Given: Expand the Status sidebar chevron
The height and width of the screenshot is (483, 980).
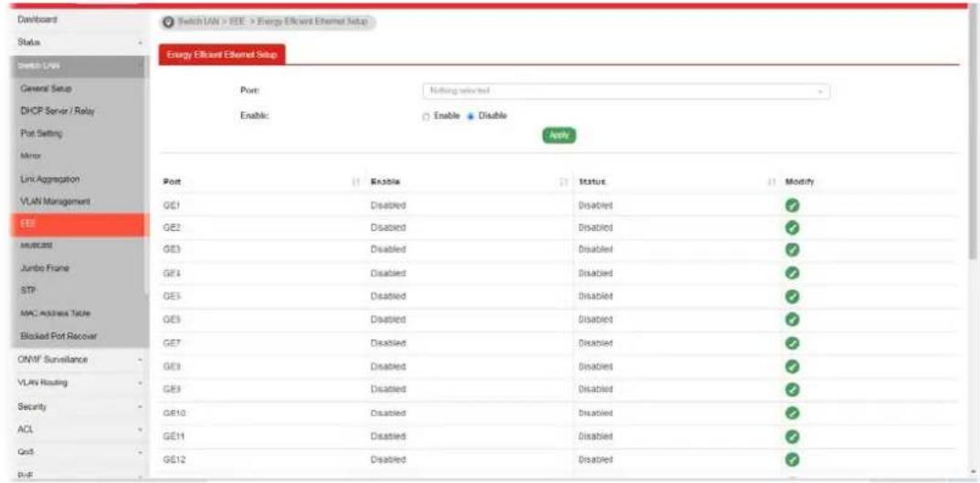Looking at the screenshot, I should point(141,43).
